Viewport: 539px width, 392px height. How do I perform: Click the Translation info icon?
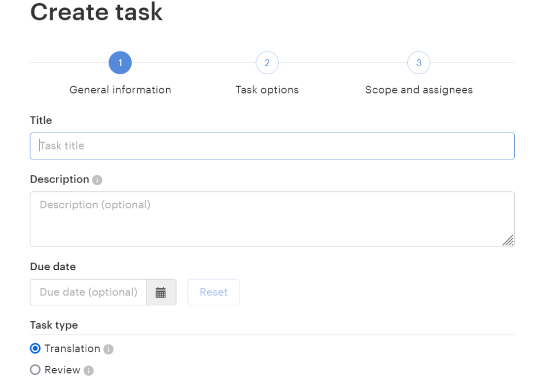108,349
